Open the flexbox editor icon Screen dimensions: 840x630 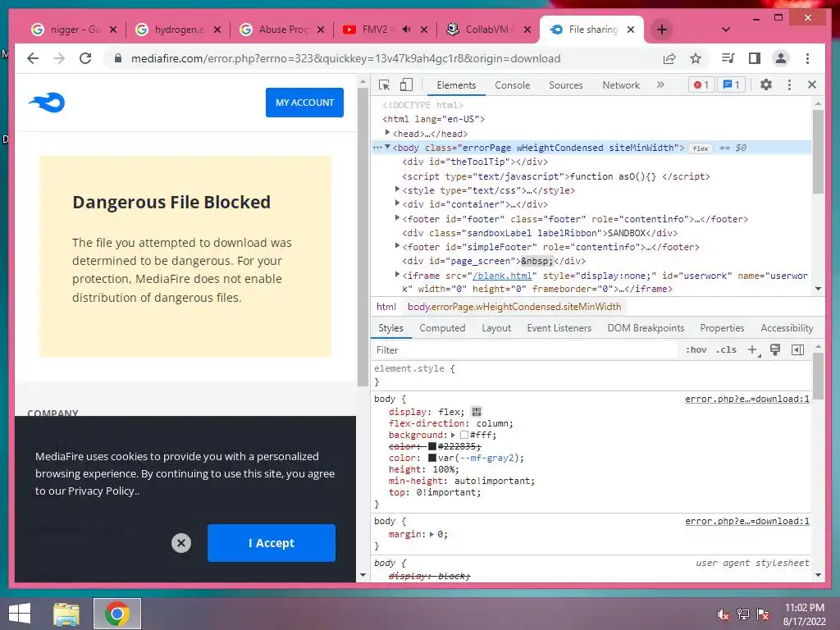pyautogui.click(x=477, y=412)
